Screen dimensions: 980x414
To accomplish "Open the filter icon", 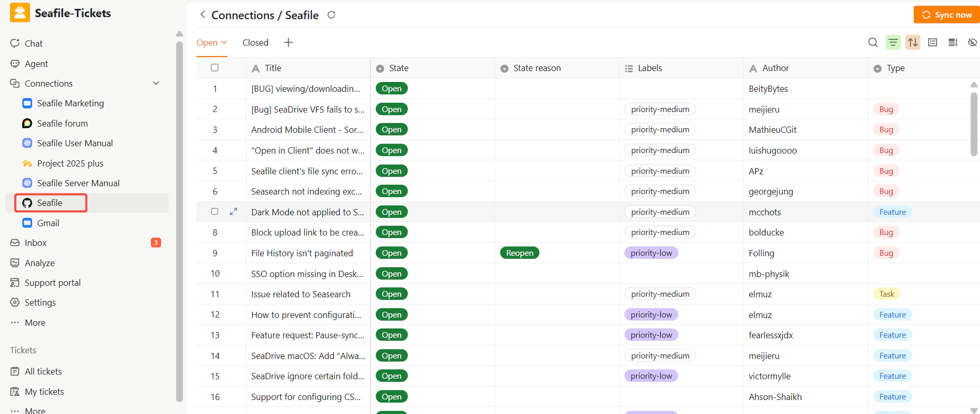I will click(x=893, y=43).
